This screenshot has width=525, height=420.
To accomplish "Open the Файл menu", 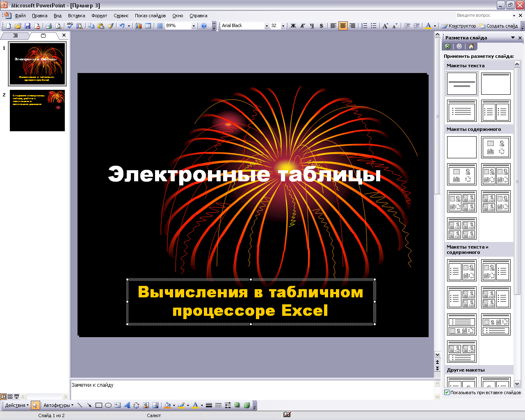I will point(20,16).
